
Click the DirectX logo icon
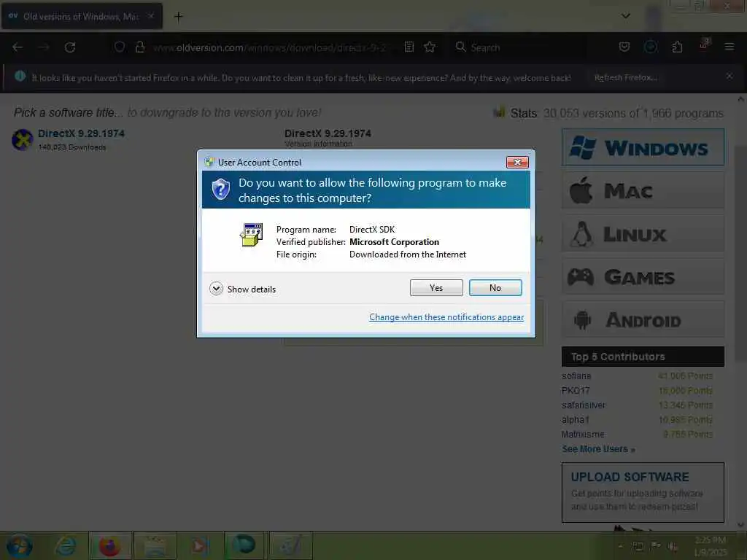click(23, 140)
